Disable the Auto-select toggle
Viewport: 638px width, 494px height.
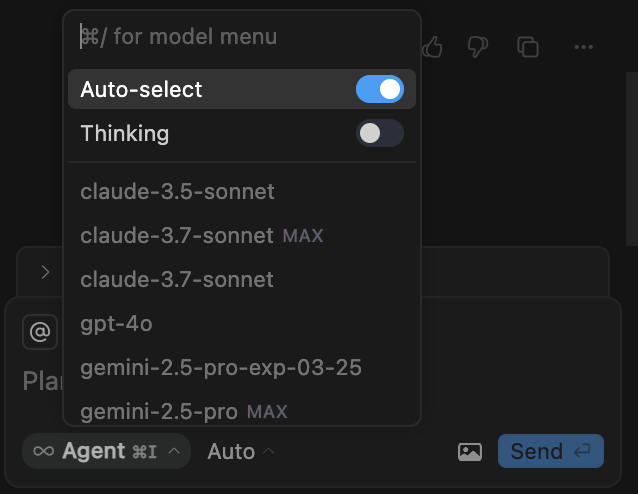(380, 89)
